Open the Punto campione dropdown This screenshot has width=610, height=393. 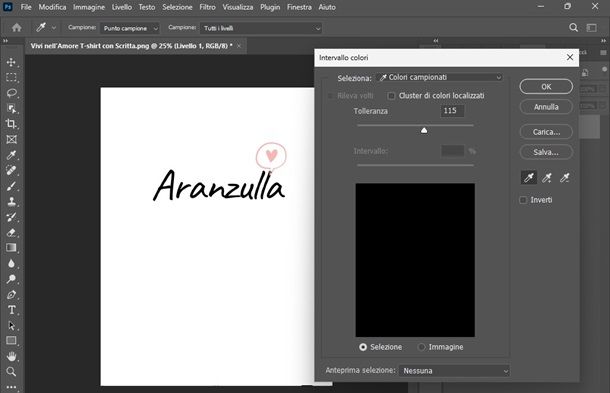pyautogui.click(x=130, y=28)
